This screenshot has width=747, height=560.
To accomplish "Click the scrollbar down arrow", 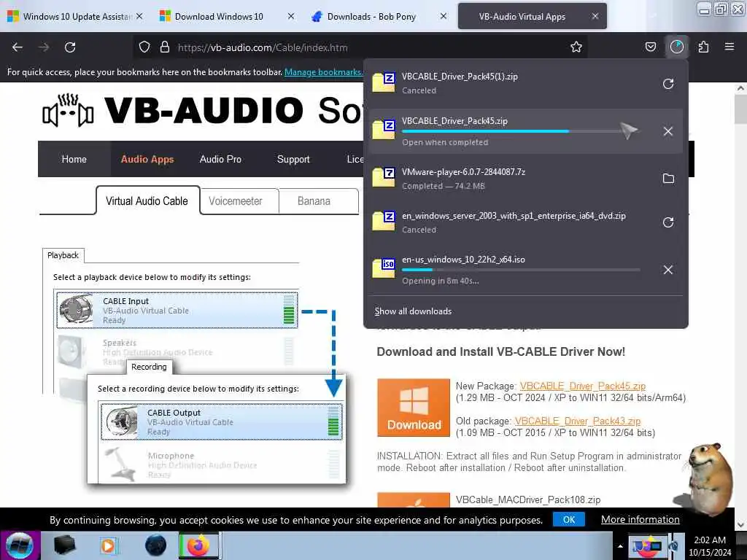I will coord(740,525).
